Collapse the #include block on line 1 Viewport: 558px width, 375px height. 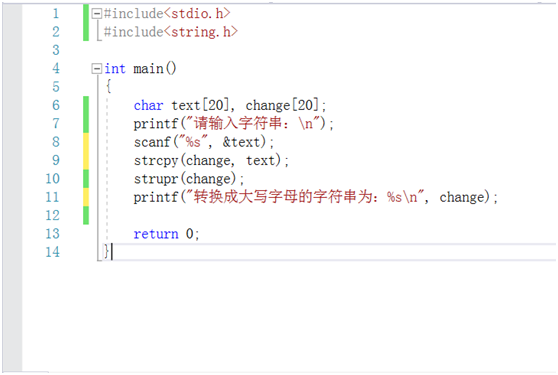pos(96,14)
